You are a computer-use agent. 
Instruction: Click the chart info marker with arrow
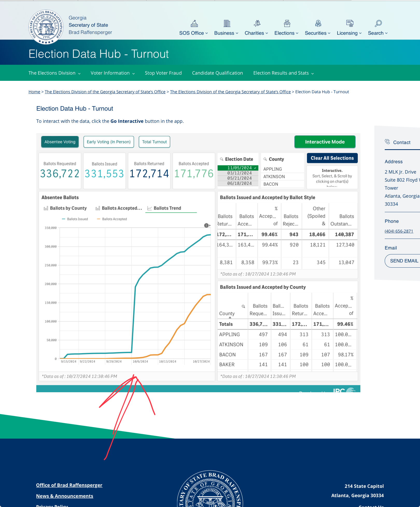[207, 225]
